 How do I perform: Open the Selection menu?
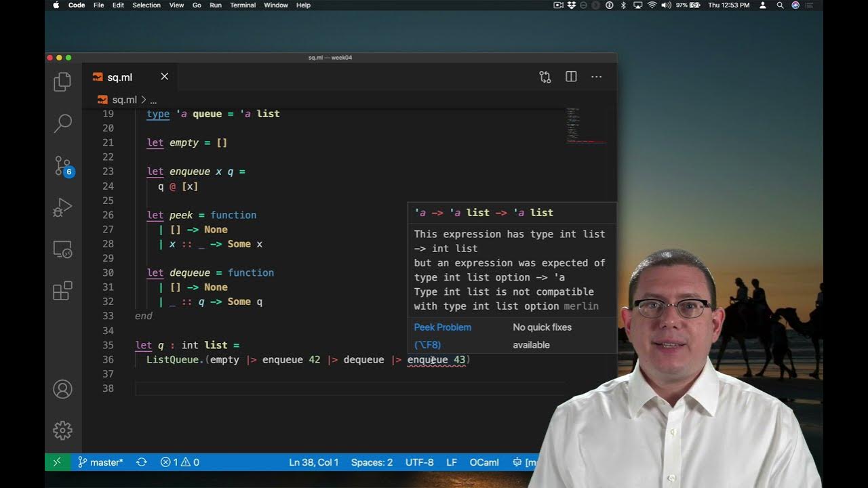(146, 5)
